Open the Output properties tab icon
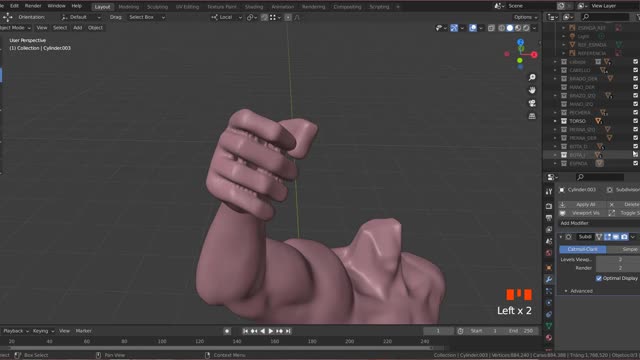Image resolution: width=640 pixels, height=360 pixels. [x=549, y=218]
